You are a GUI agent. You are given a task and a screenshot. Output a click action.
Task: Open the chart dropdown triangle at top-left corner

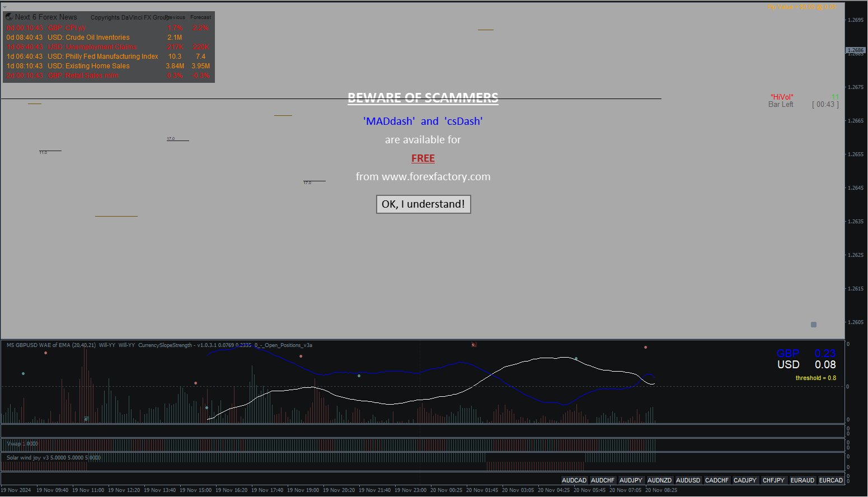5,7
